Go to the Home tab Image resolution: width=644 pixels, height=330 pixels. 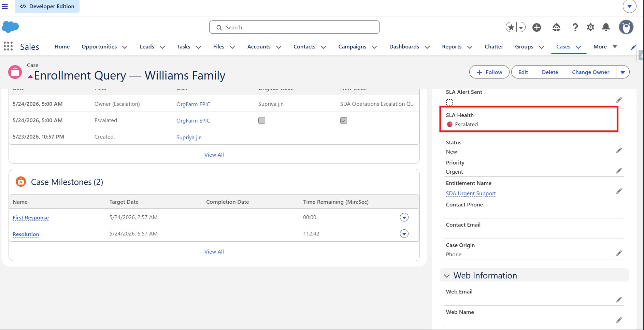tap(62, 47)
